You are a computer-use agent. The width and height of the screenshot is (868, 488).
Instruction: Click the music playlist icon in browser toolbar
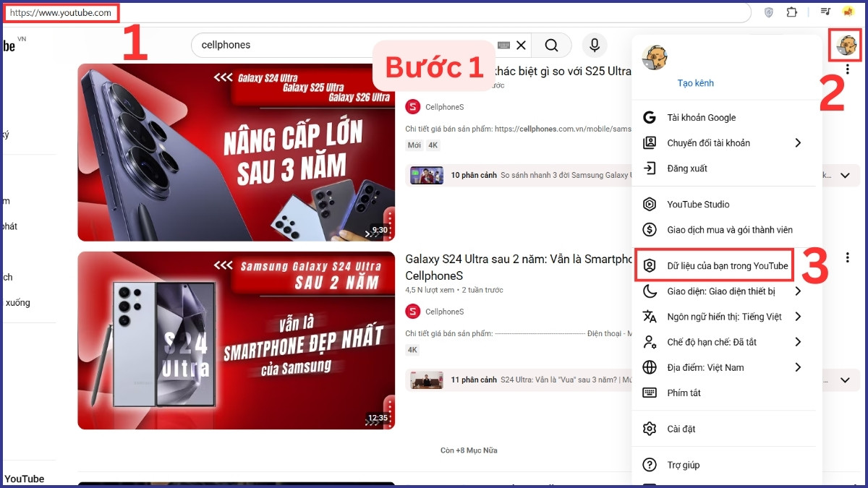click(824, 12)
